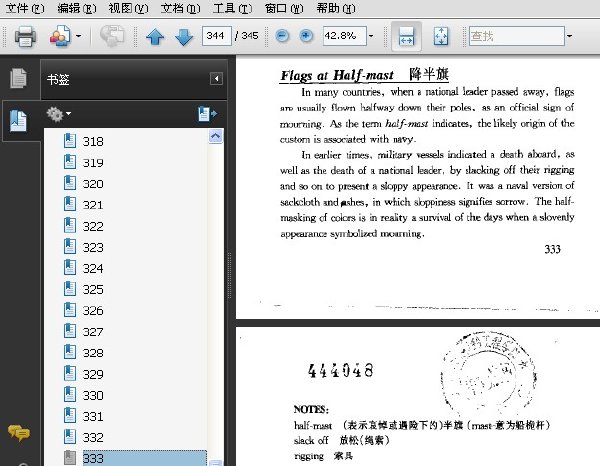
Task: Select bookmark 331
Action: [93, 416]
